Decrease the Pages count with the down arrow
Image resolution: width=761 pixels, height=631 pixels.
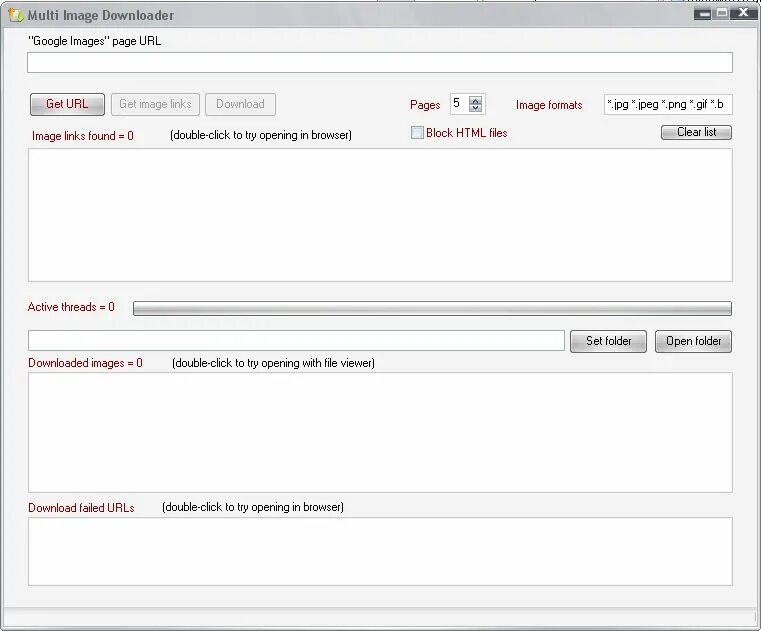(476, 108)
